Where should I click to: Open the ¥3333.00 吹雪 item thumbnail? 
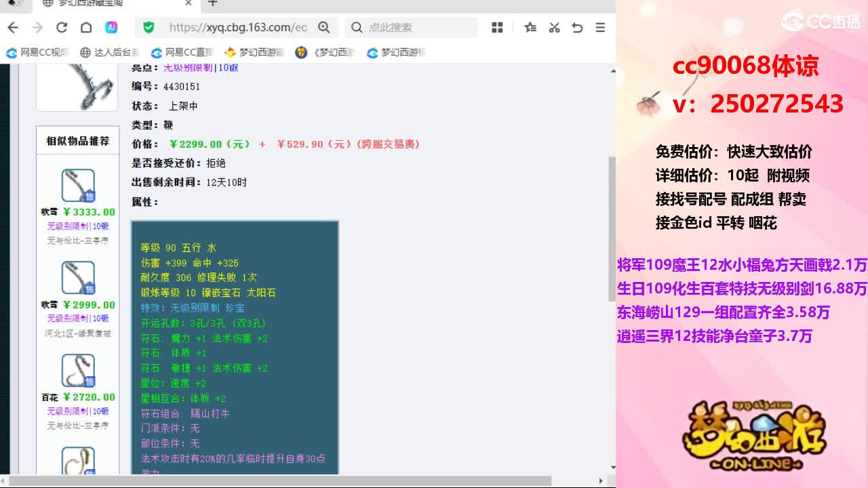click(78, 185)
